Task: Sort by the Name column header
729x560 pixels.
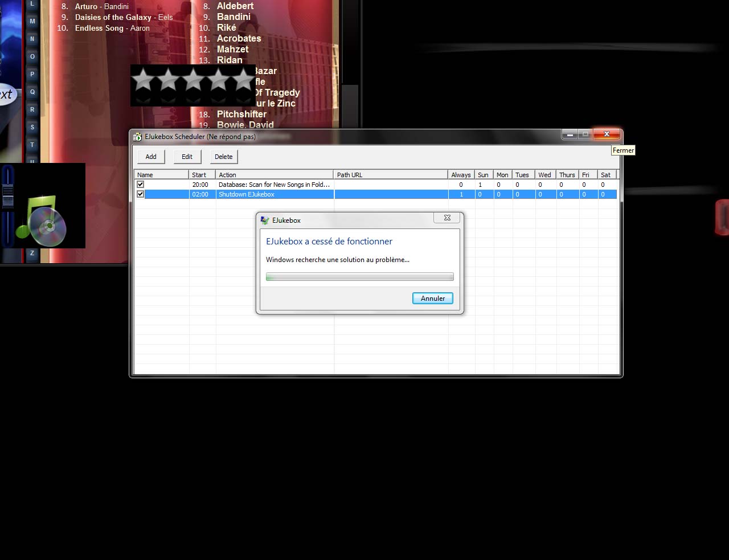Action: point(162,175)
